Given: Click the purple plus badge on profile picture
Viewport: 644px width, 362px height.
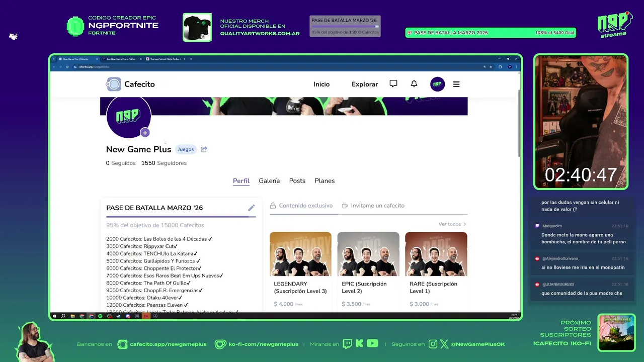Looking at the screenshot, I should tap(145, 133).
